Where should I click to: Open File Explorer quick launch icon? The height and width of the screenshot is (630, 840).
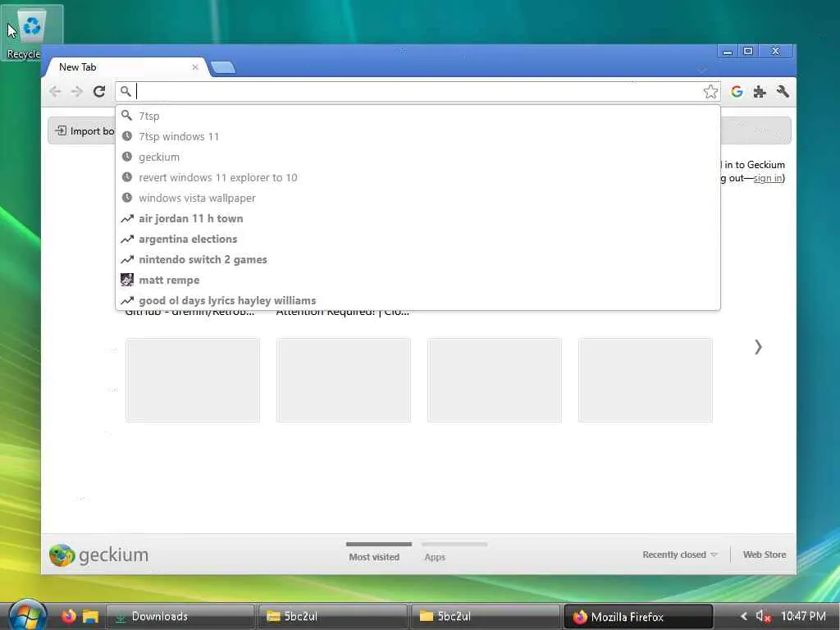click(x=90, y=616)
